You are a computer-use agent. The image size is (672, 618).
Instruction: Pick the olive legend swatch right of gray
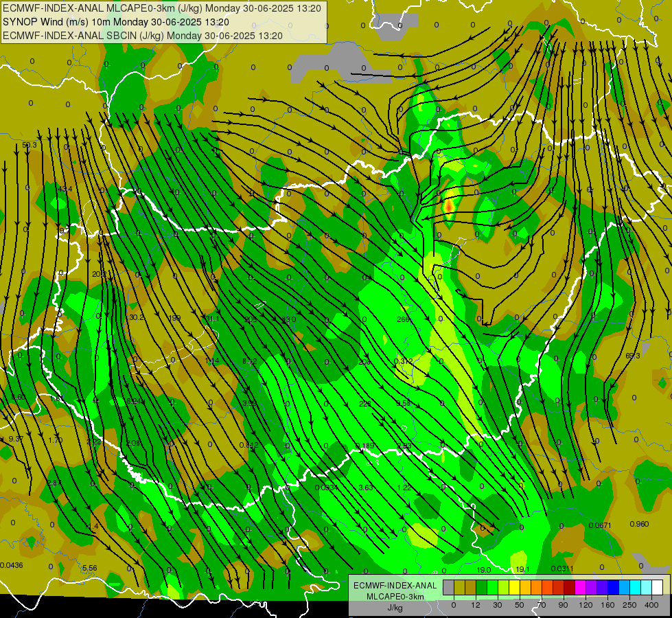pos(459,587)
